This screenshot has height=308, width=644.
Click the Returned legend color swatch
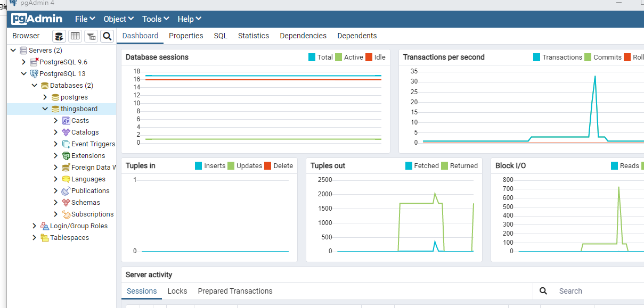445,165
